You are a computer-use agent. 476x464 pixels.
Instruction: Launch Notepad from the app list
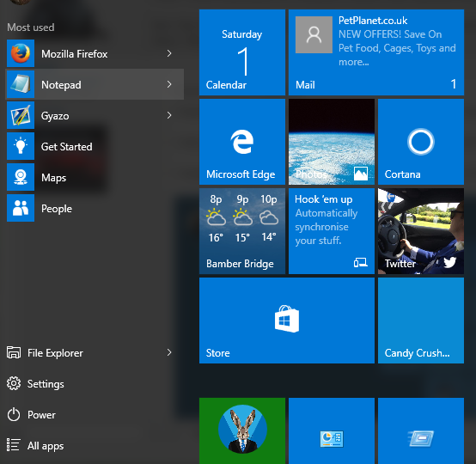[x=95, y=84]
